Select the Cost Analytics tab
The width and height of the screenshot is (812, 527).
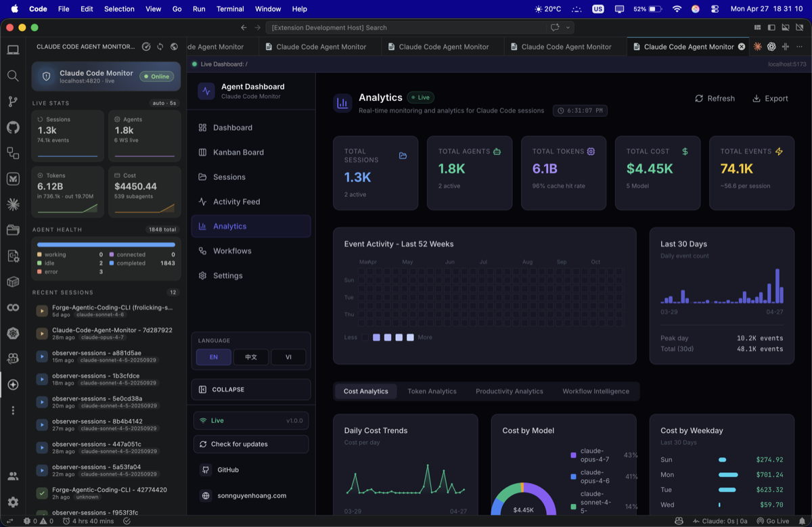click(x=365, y=391)
